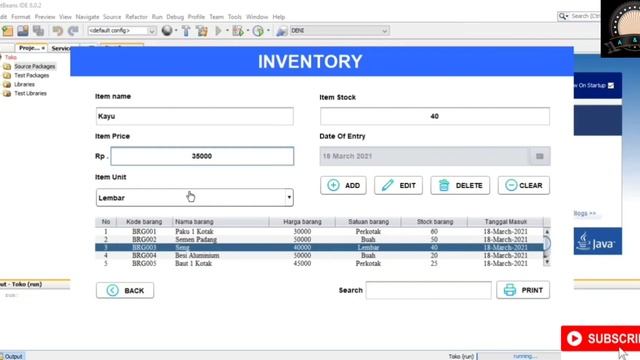640x360 pixels.
Task: Click the PRINT button
Action: tap(523, 290)
